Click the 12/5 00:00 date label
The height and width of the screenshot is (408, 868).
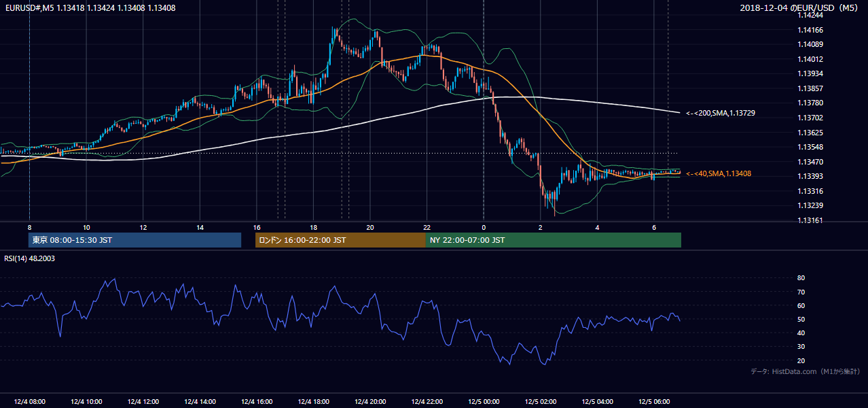pyautogui.click(x=484, y=402)
